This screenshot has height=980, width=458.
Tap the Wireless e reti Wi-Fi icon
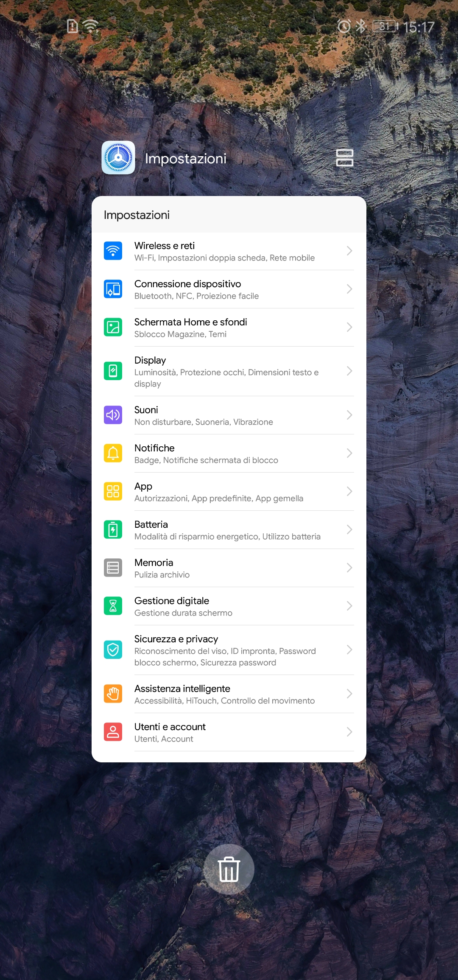click(x=113, y=251)
